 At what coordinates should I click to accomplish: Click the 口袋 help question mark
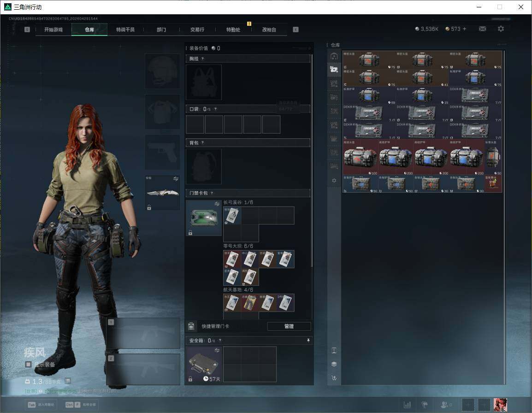point(215,109)
